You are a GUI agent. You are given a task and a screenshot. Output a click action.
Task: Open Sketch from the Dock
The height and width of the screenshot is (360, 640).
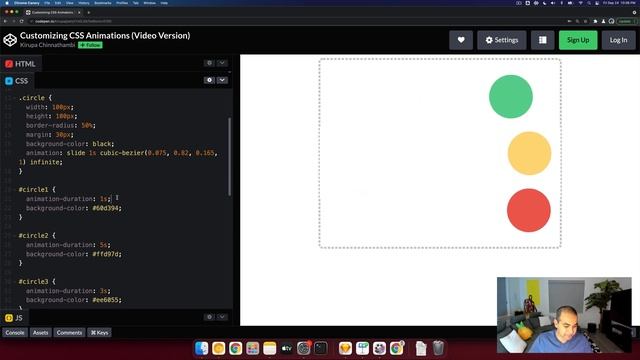(345, 348)
